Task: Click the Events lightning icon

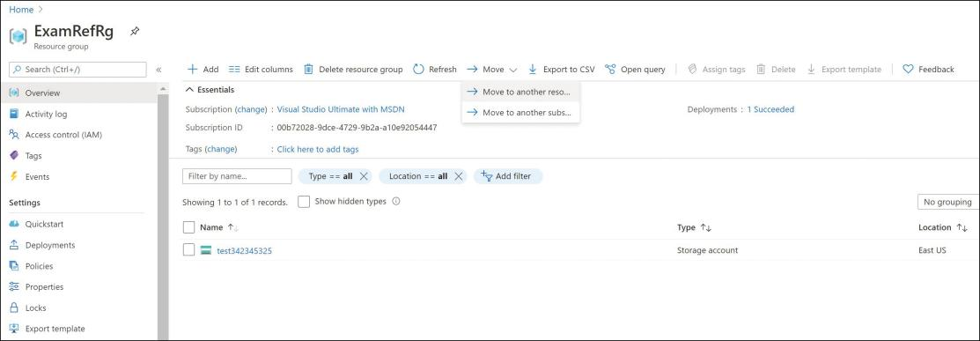Action: (x=14, y=176)
